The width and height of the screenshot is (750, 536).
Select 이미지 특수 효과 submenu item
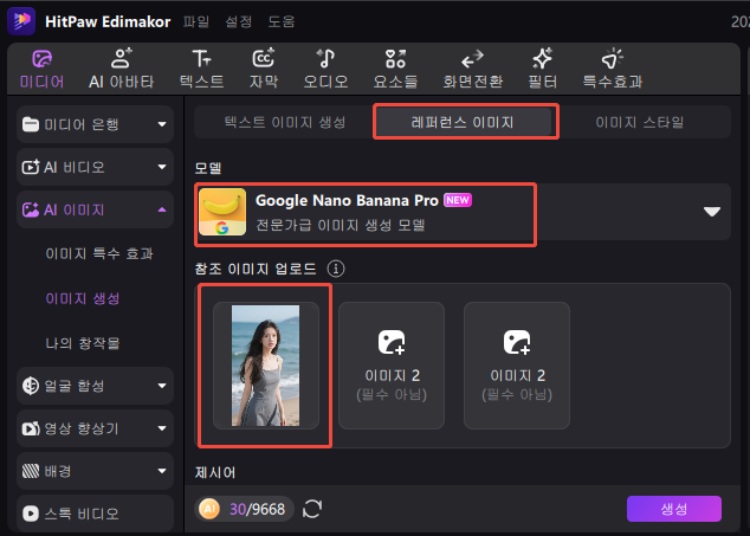(99, 253)
